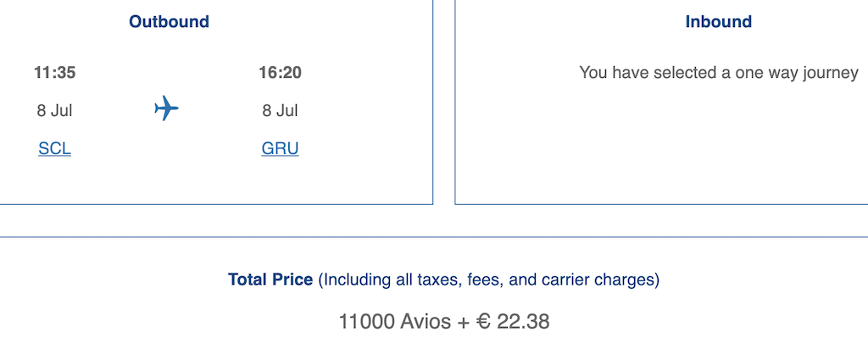Click the euro symbol in the price
868x338 pixels.
[x=482, y=321]
